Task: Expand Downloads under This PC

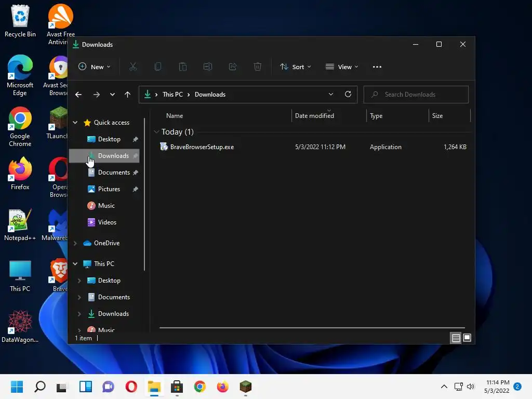Action: 79,314
